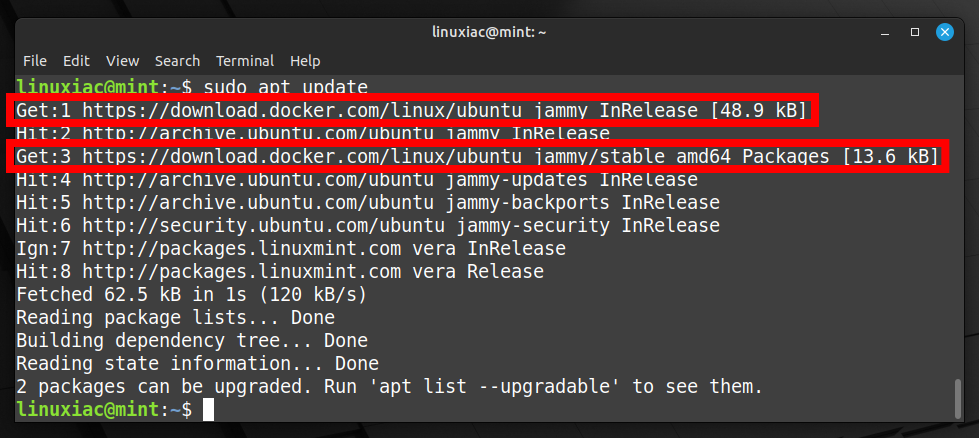Open the Terminal menu
This screenshot has height=438, width=979.
[245, 61]
